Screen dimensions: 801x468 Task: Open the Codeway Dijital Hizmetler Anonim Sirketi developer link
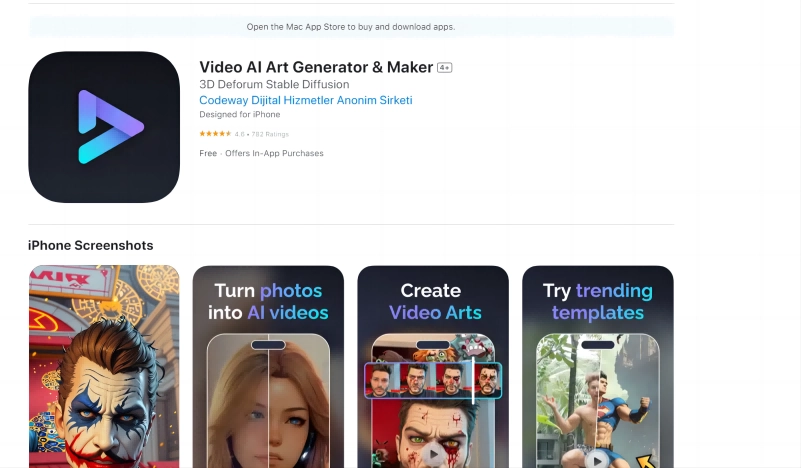point(305,100)
